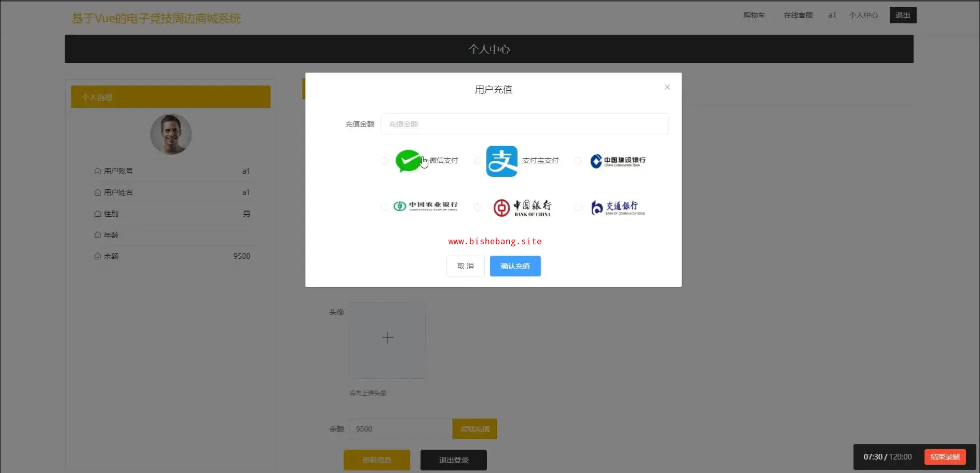Click the a1 username in navigation

click(832, 15)
